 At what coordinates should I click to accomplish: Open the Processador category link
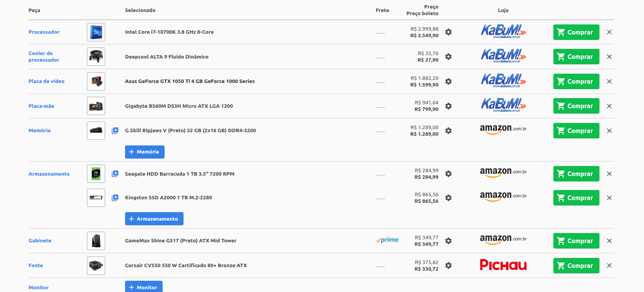(x=44, y=32)
